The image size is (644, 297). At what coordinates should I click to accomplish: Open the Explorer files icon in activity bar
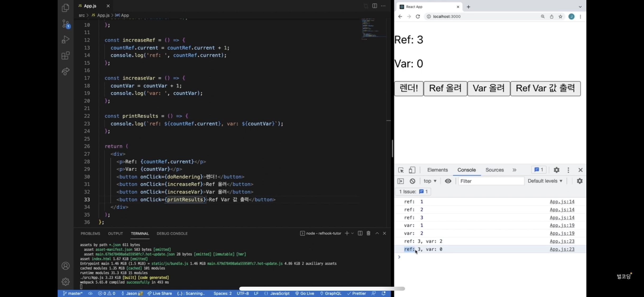[x=65, y=8]
